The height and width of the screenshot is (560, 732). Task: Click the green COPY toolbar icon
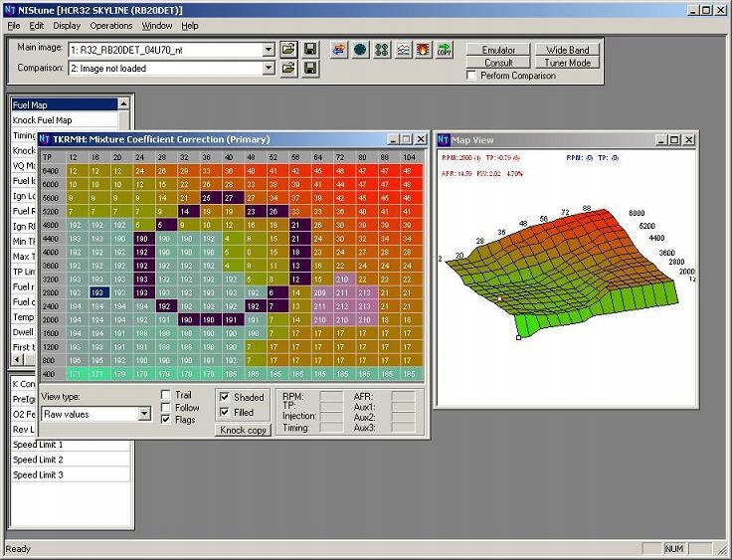click(445, 50)
